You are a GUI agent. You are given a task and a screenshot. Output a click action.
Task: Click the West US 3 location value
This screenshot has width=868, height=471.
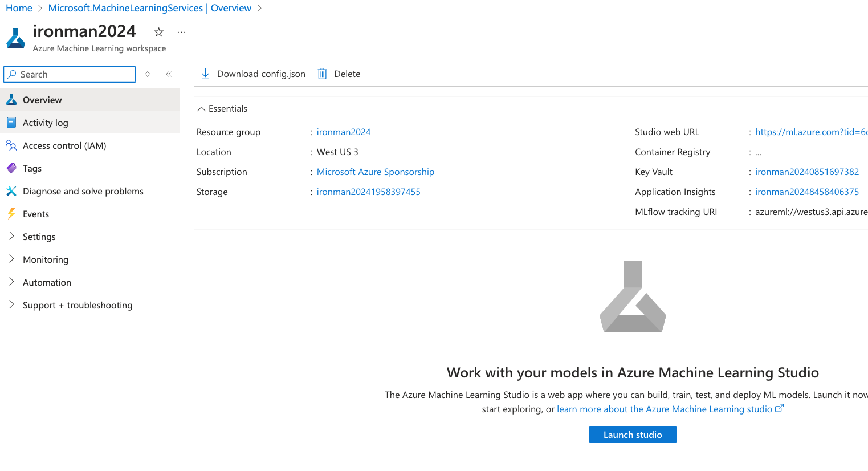[x=337, y=152]
